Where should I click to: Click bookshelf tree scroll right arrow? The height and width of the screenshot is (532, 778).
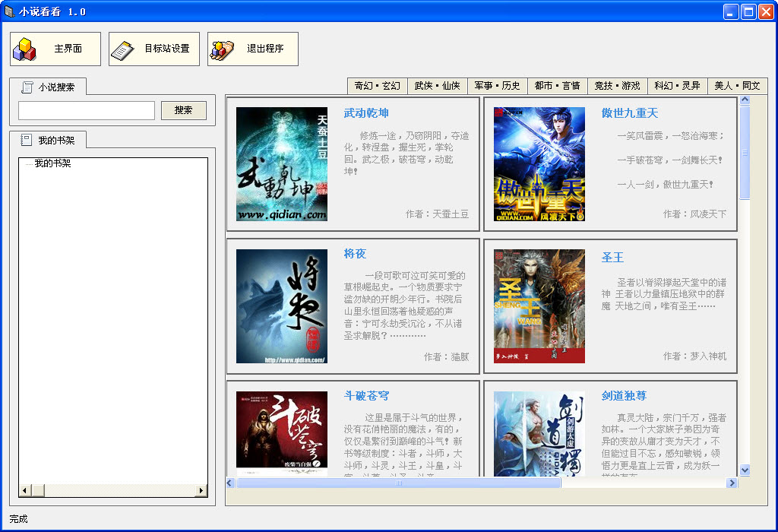(x=201, y=491)
